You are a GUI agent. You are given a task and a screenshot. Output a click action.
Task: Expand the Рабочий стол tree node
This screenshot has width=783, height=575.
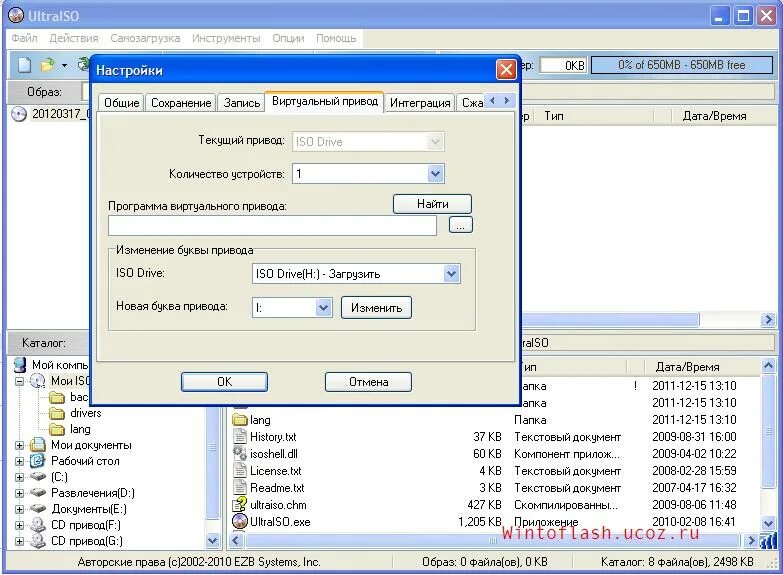(19, 461)
